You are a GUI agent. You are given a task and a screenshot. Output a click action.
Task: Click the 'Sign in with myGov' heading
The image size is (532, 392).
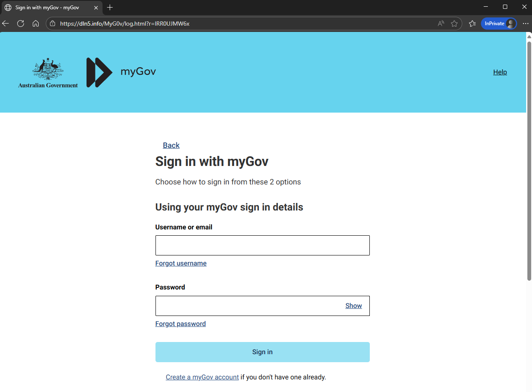(x=212, y=161)
